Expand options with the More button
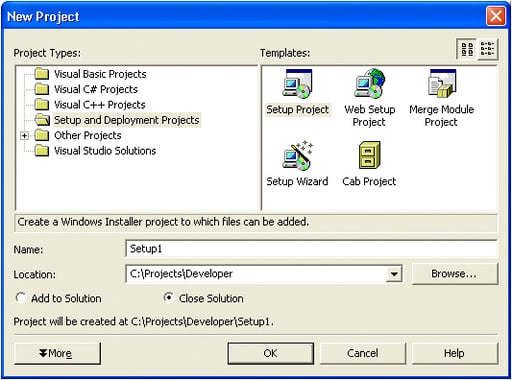 click(57, 353)
